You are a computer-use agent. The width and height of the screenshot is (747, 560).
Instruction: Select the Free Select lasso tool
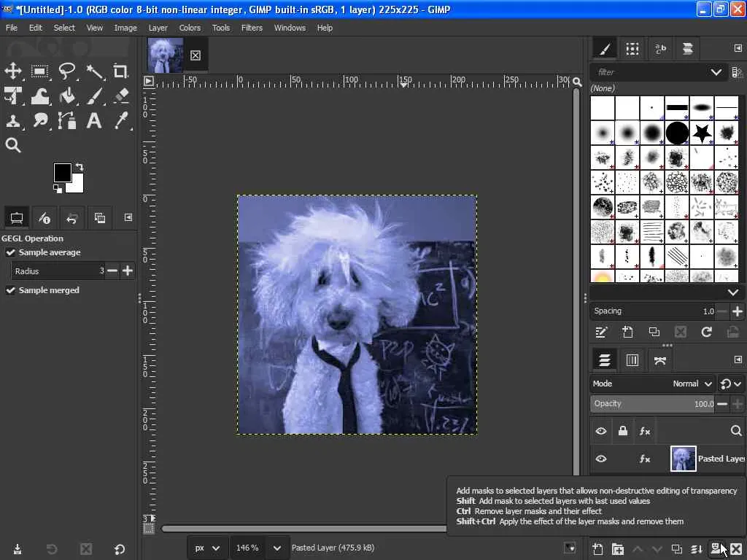tap(67, 71)
